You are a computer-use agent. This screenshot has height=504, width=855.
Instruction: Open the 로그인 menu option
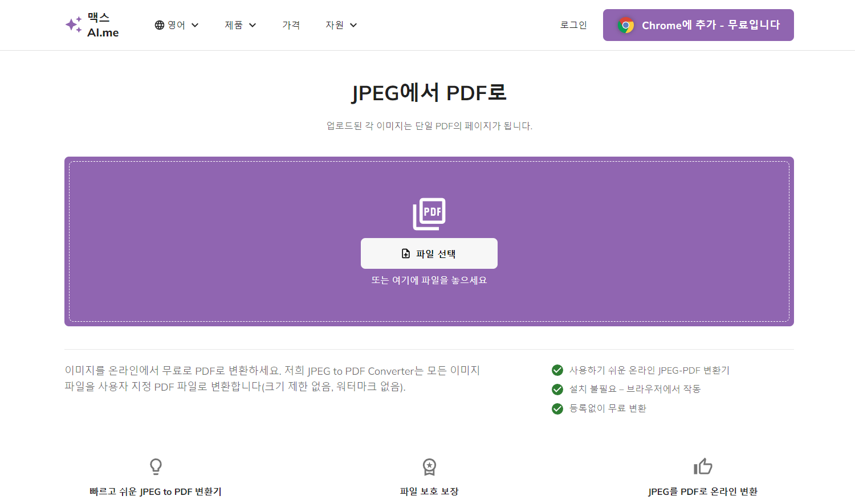coord(573,24)
